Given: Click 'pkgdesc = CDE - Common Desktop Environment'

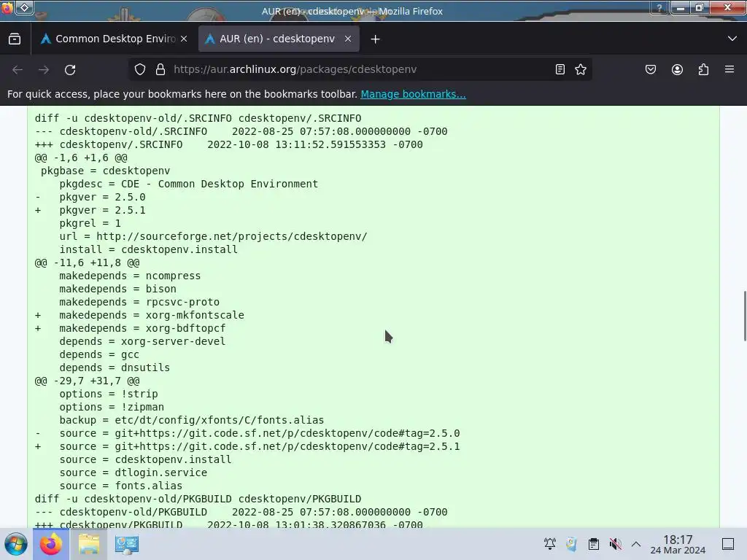Looking at the screenshot, I should (x=189, y=184).
